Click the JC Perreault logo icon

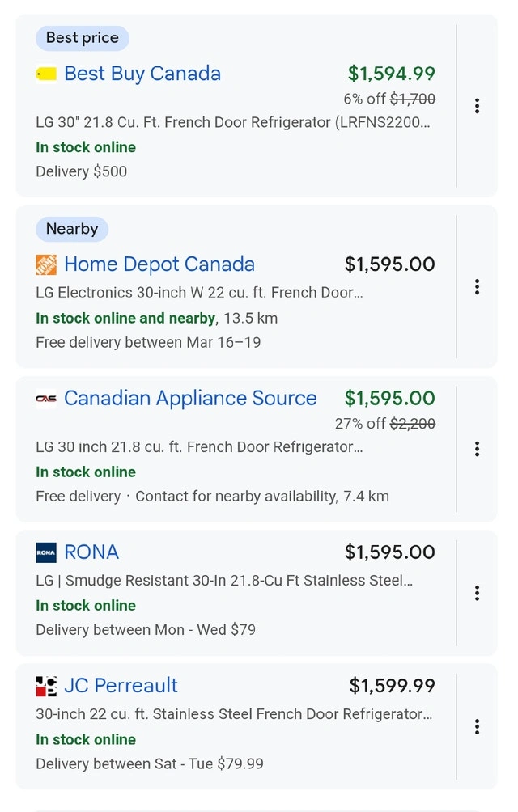(x=46, y=686)
